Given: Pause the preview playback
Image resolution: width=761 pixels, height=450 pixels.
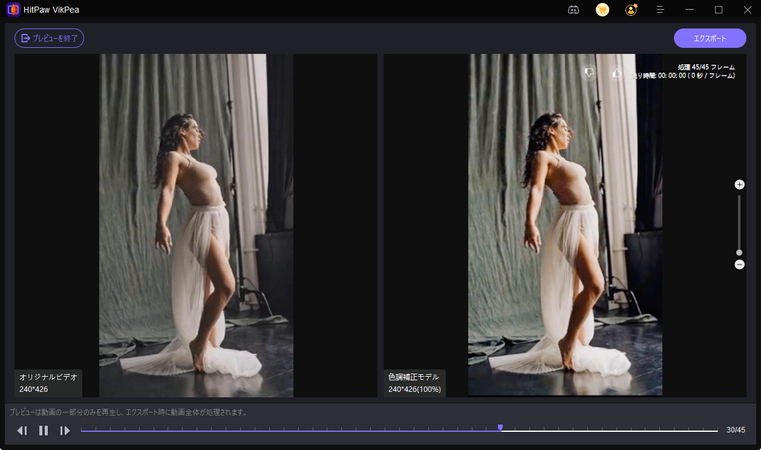Looking at the screenshot, I should click(43, 430).
